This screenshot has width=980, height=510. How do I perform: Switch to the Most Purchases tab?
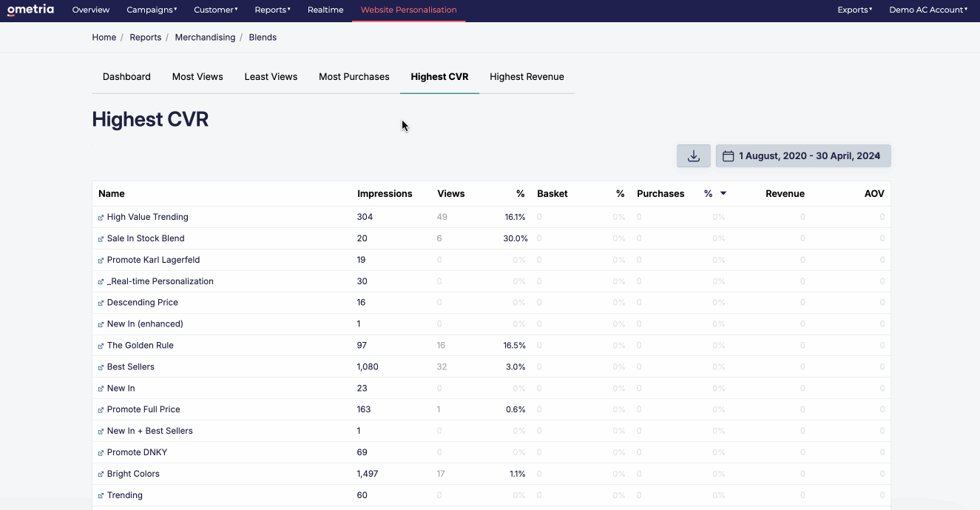point(354,77)
